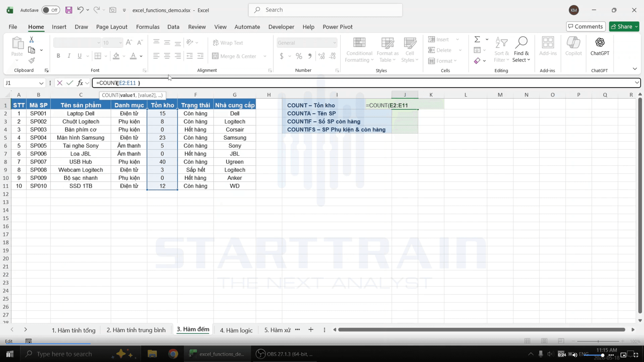Viewport: 644px width, 362px height.
Task: Click the camera screenshot icon in quick access
Action: click(113, 10)
